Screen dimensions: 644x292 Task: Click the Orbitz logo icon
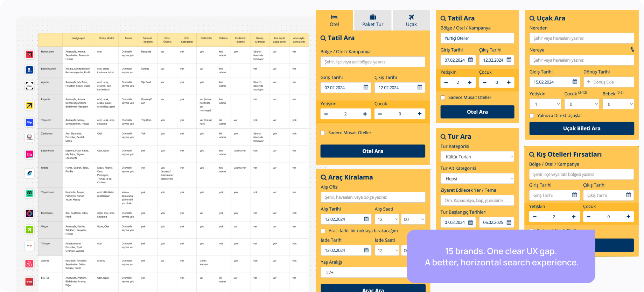pyautogui.click(x=30, y=173)
